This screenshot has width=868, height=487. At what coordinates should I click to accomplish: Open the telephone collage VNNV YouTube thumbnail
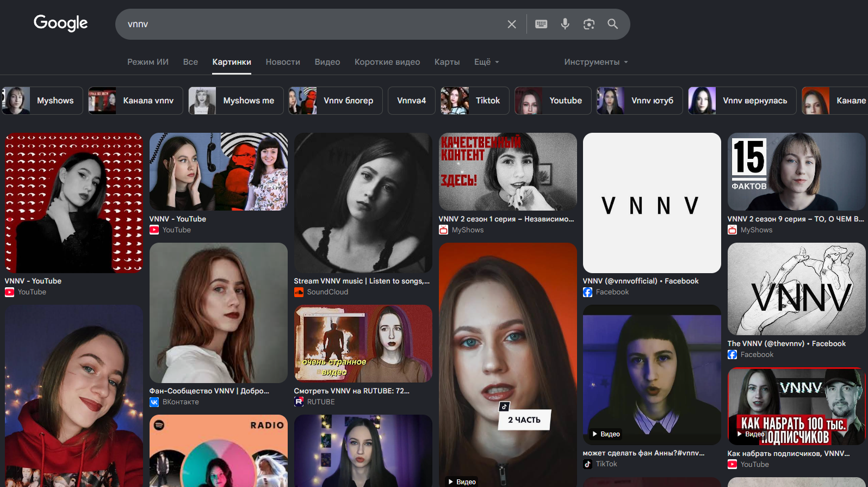point(219,171)
